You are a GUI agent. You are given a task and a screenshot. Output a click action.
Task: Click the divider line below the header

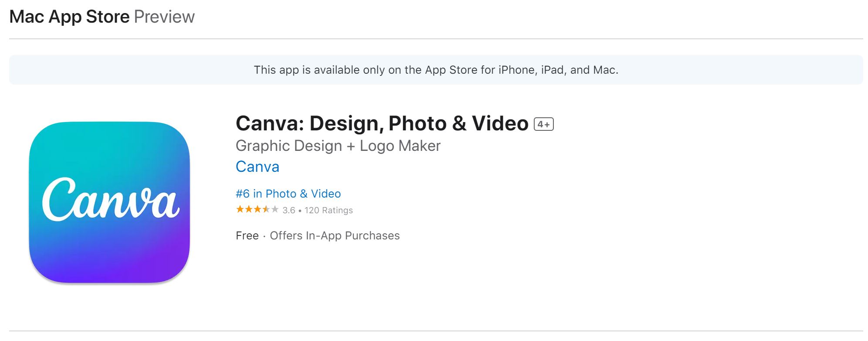(436, 39)
